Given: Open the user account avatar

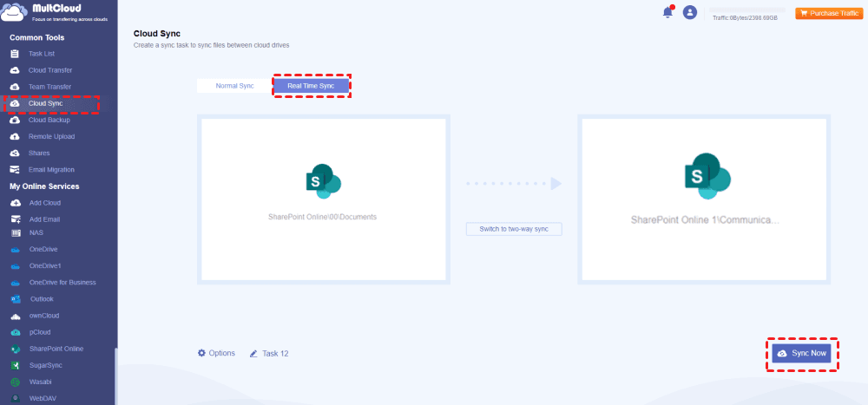Looking at the screenshot, I should 690,12.
